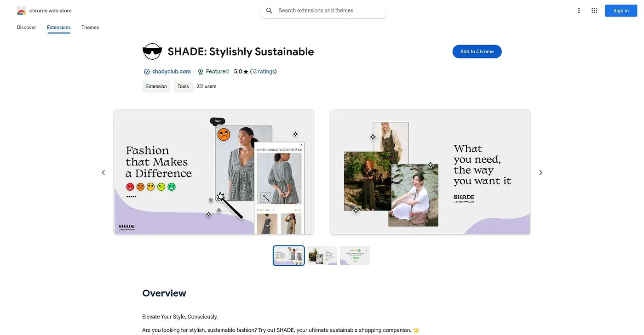Open the 'Fashion that Makes a Difference' screenshot
Image resolution: width=644 pixels, height=335 pixels.
click(213, 172)
